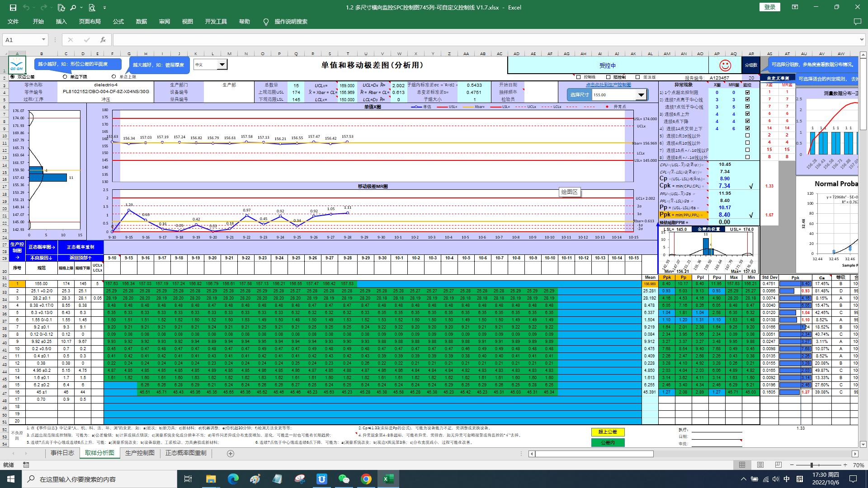Screen dimensions: 868x488
Task: Click the Ribbon Display Options icon
Action: click(x=795, y=7)
